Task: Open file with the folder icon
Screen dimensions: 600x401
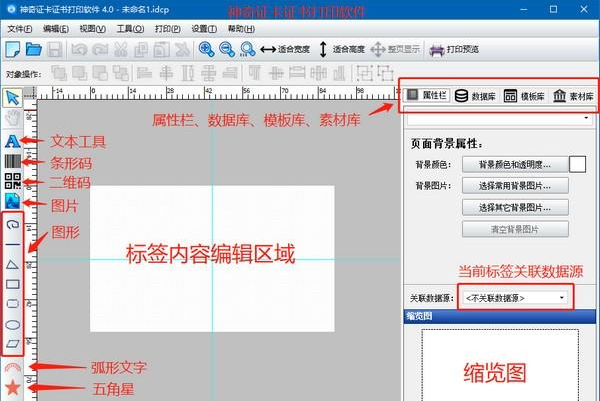Action: tap(34, 49)
